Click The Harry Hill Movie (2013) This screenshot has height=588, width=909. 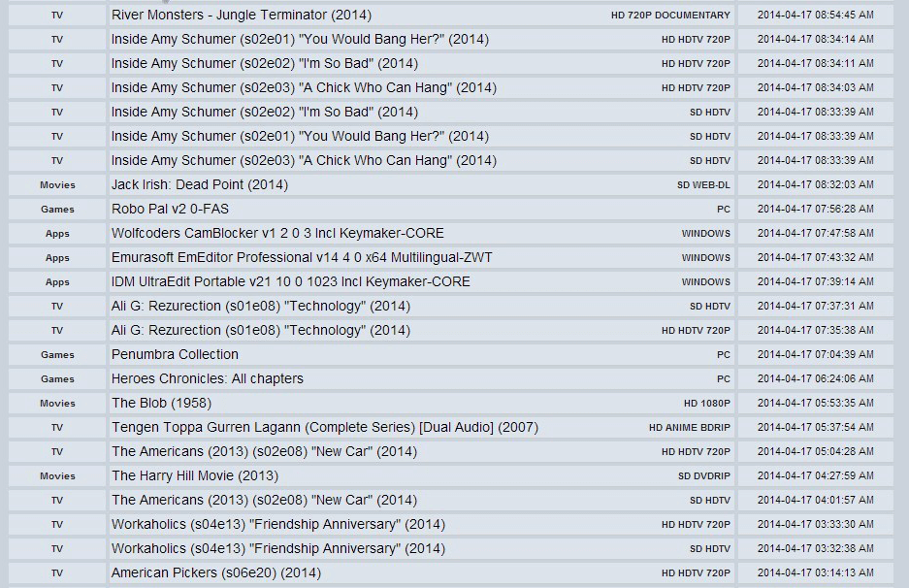[x=195, y=476]
